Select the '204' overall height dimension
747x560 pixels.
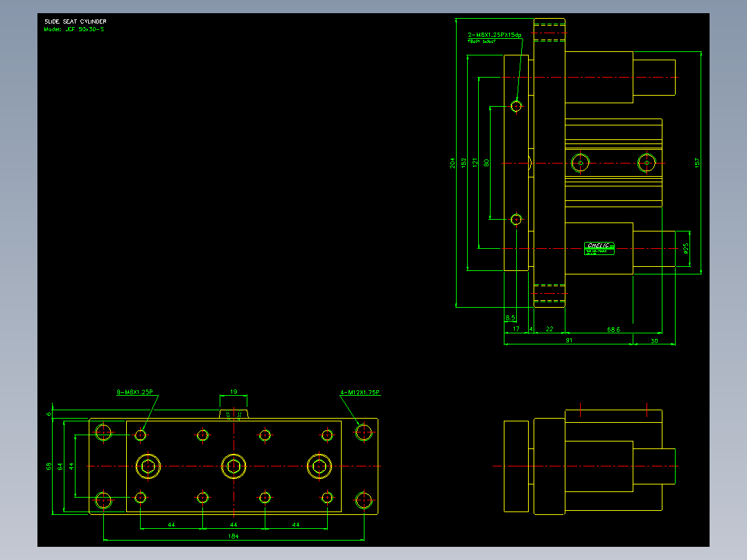click(x=452, y=163)
